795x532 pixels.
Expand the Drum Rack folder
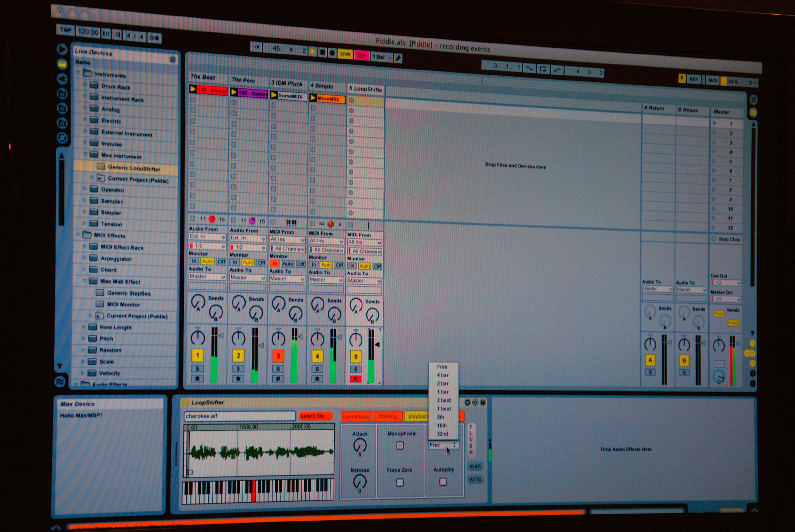85,85
